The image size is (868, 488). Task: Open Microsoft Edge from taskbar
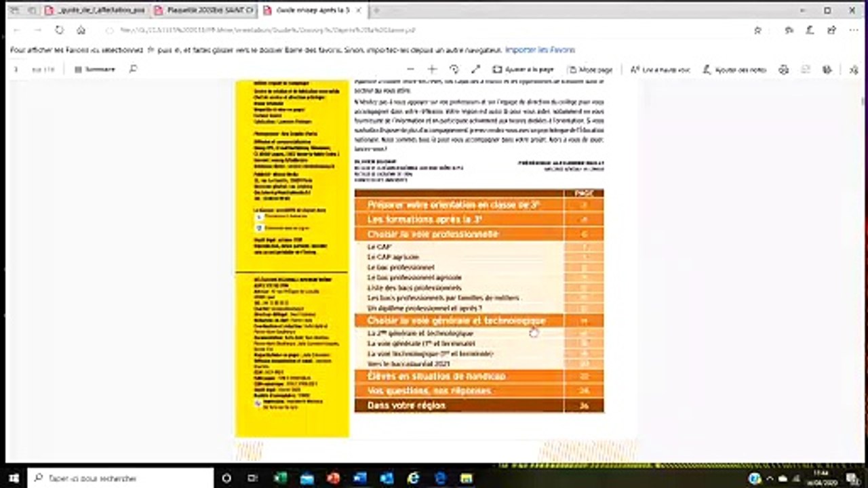pos(440,478)
